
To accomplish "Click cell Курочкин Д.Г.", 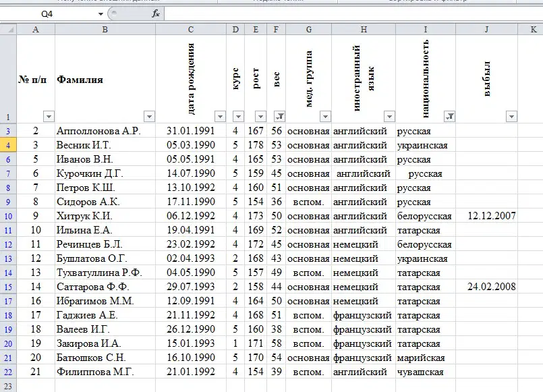I will click(105, 173).
